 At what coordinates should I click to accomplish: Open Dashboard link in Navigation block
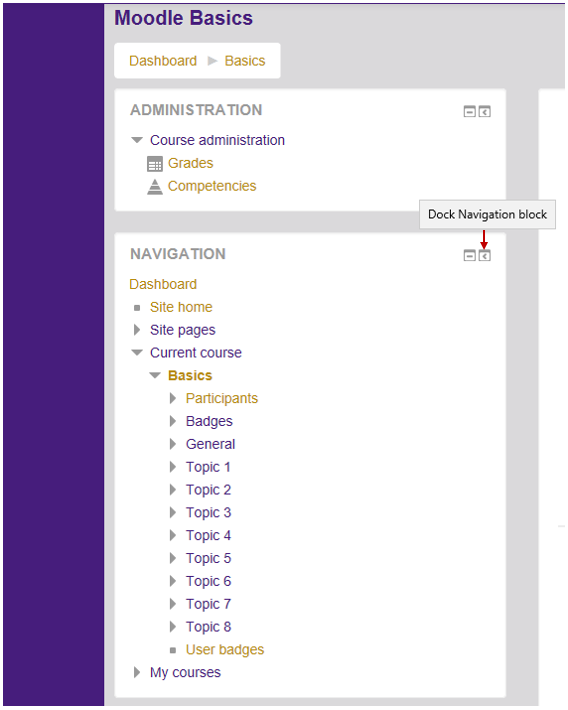(163, 284)
